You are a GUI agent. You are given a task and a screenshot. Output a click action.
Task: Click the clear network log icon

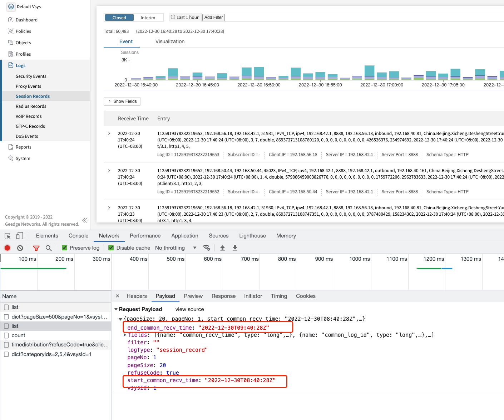point(20,248)
